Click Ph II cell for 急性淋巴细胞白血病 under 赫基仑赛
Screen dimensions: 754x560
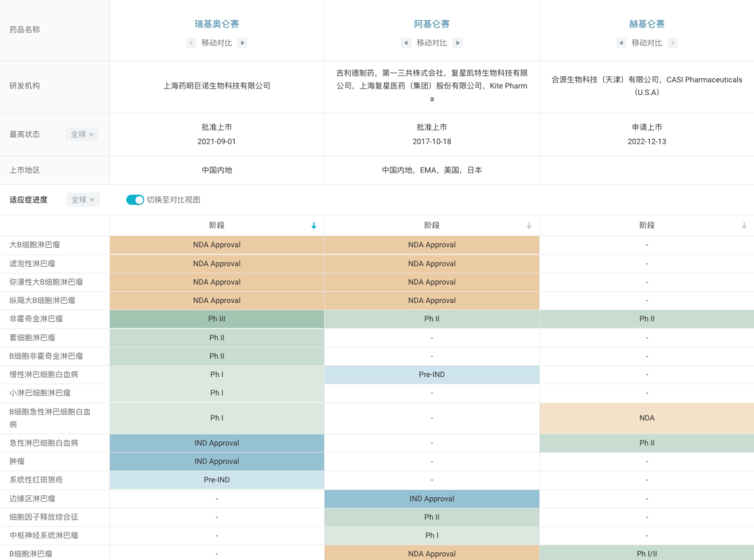646,443
